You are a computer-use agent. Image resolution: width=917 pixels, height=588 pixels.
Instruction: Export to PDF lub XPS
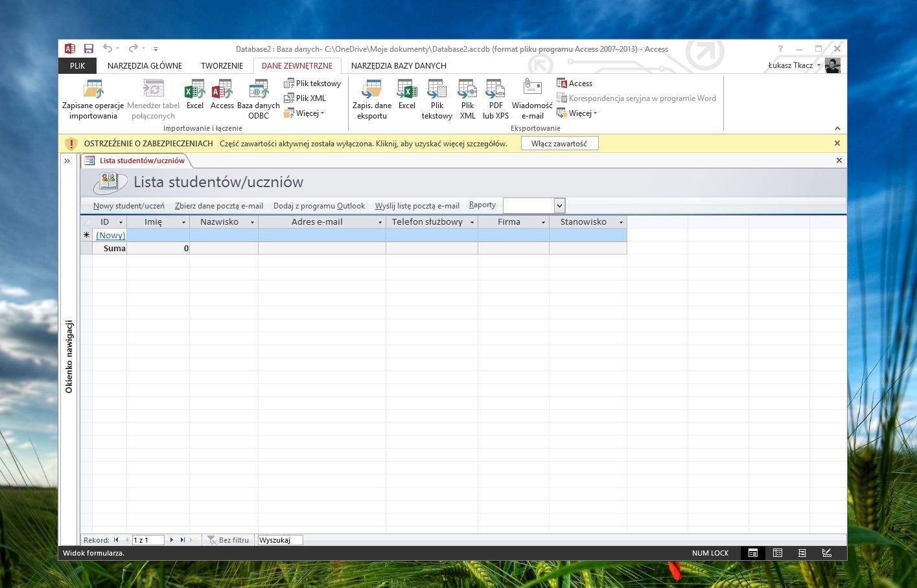pos(496,99)
